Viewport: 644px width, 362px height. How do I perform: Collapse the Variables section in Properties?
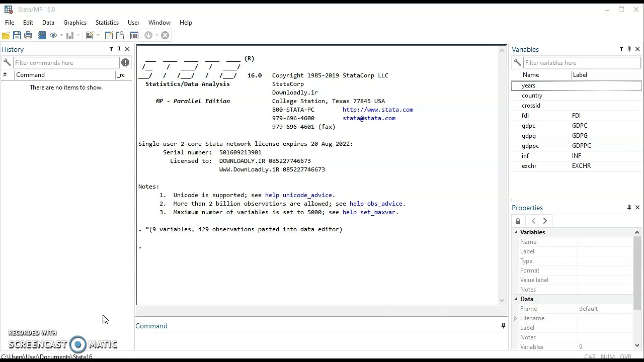coord(516,232)
